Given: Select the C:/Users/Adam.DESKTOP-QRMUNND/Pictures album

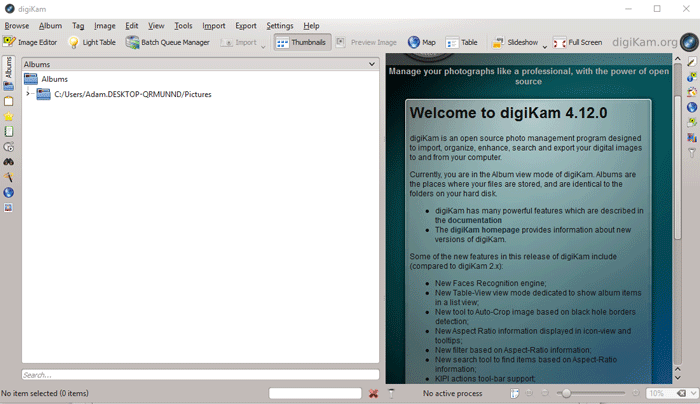Looking at the screenshot, I should pos(133,94).
